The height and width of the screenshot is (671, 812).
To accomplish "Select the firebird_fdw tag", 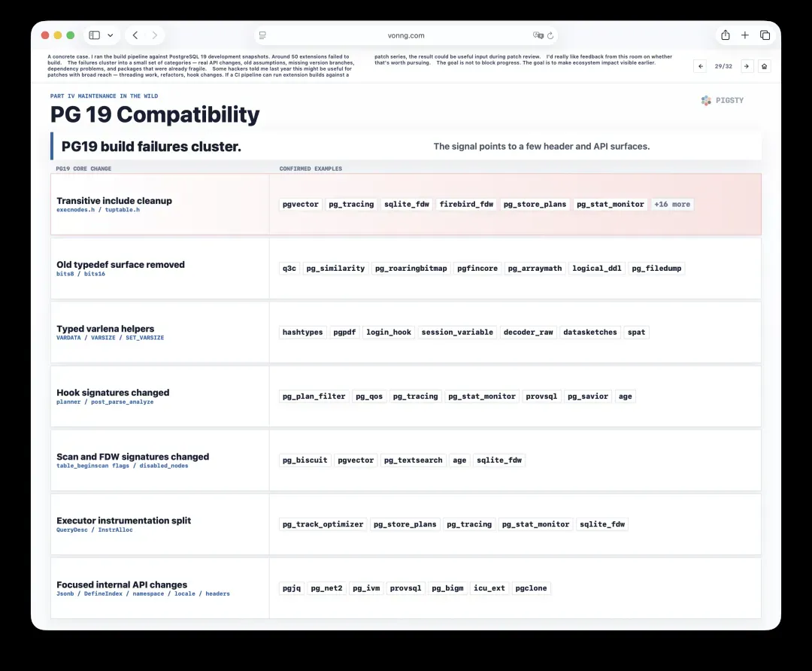I will 467,204.
